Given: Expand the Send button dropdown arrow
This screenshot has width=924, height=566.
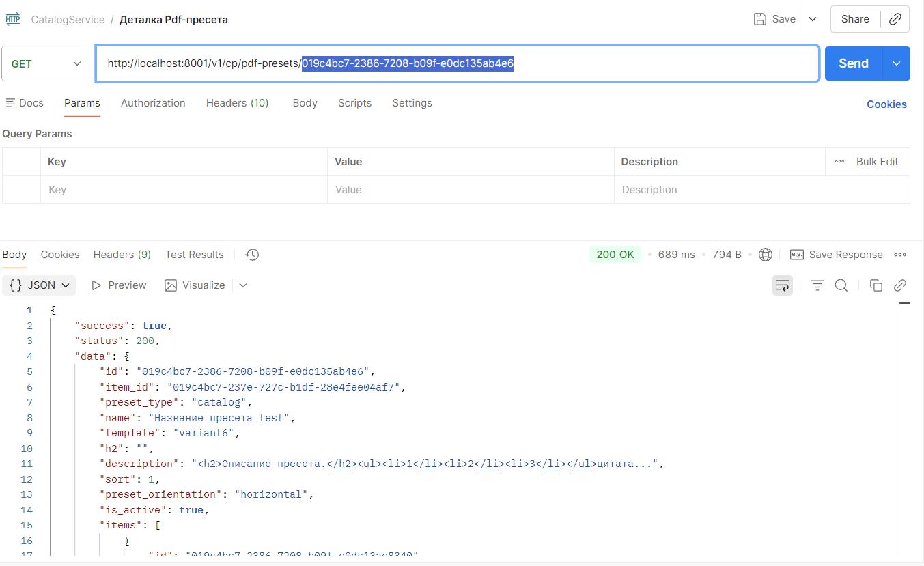Looking at the screenshot, I should click(x=897, y=63).
